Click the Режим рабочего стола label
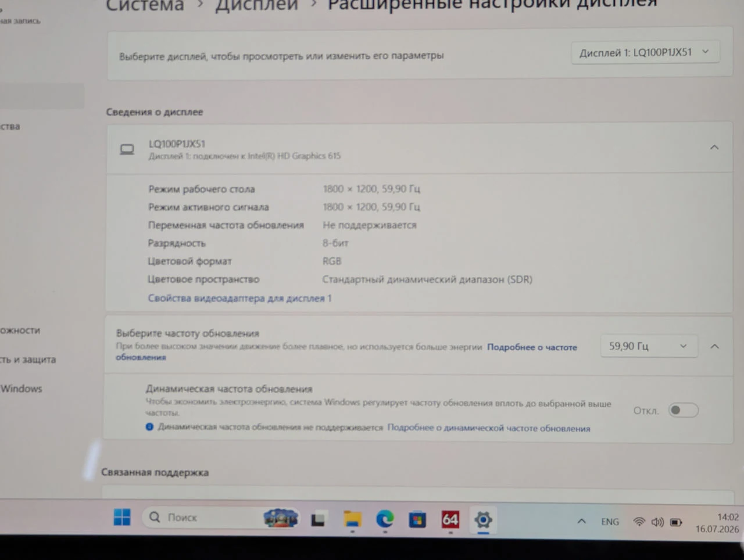Viewport: 744px width, 560px height. (201, 189)
